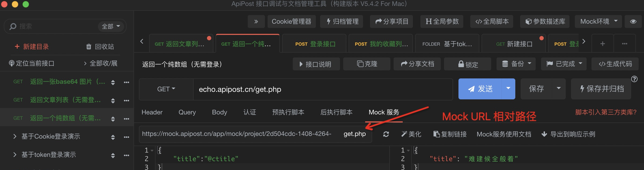Viewport: 644px width, 170px height.
Task: Click the help question mark icon
Action: [x=634, y=79]
